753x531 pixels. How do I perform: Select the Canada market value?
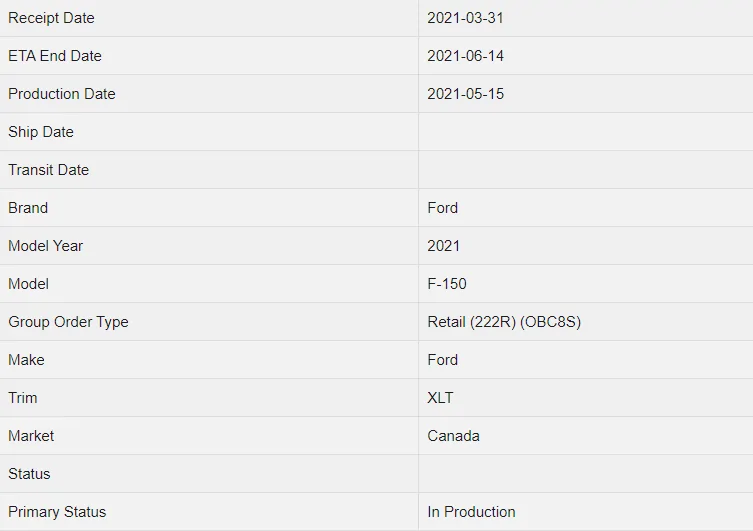click(453, 436)
